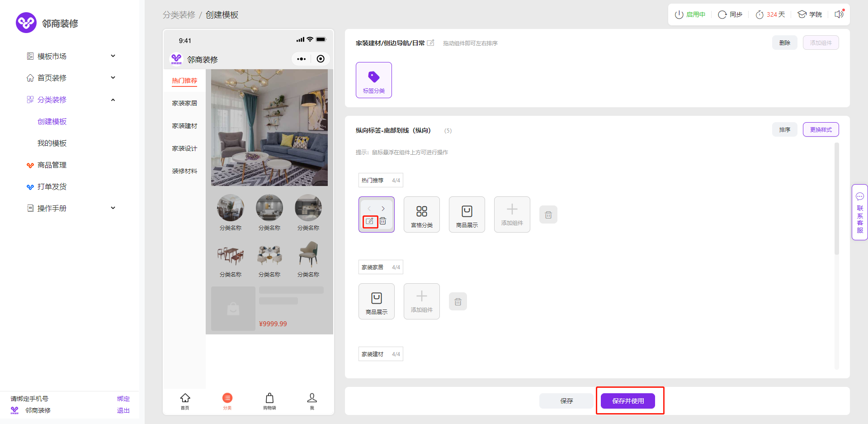Move selected component right with arrow
This screenshot has width=868, height=424.
383,209
